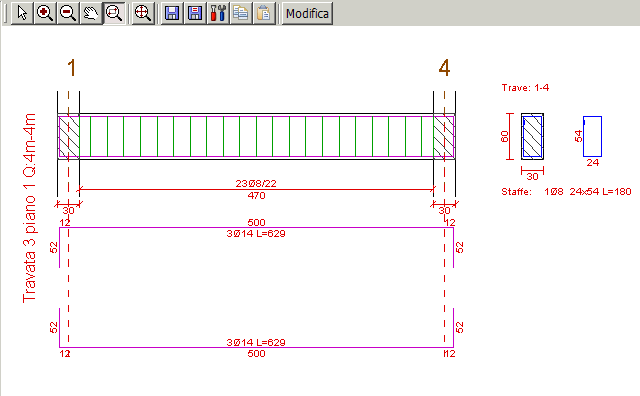The image size is (640, 396).
Task: Click the zoom extents icon
Action: 143,13
